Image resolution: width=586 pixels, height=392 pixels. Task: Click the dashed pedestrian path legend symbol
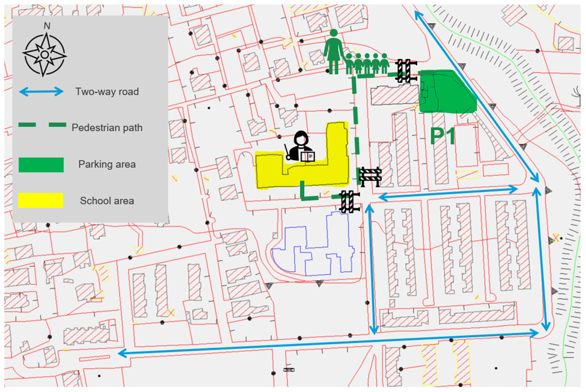coord(42,125)
